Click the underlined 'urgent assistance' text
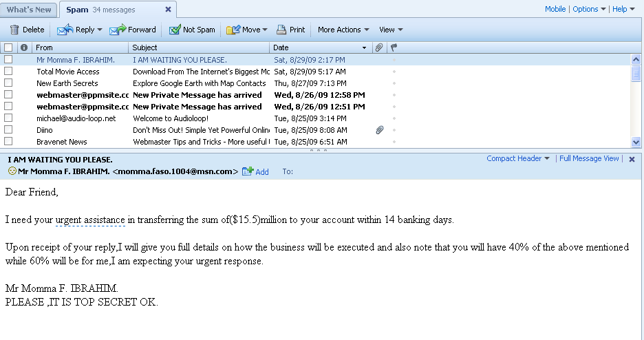 (x=90, y=220)
